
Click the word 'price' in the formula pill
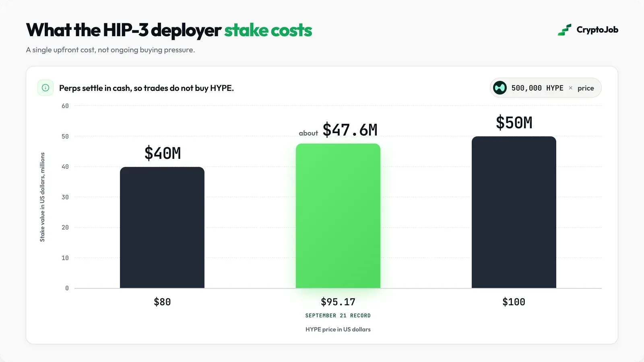pos(586,88)
